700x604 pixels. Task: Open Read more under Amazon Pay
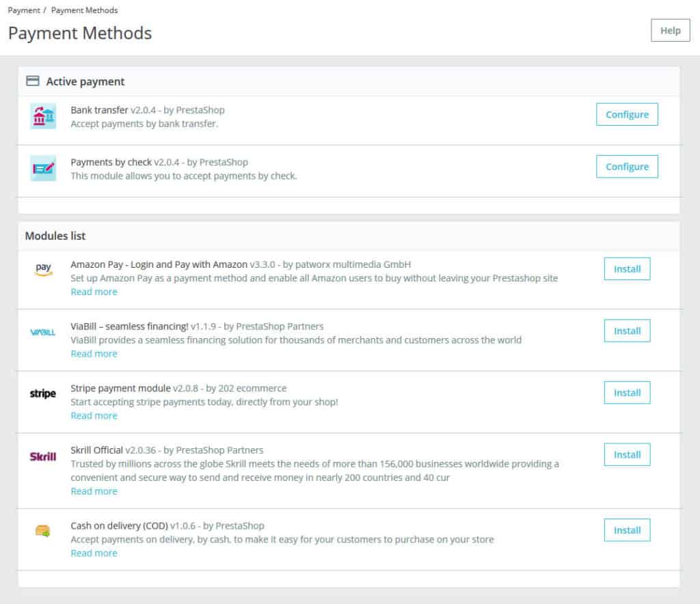tap(94, 292)
